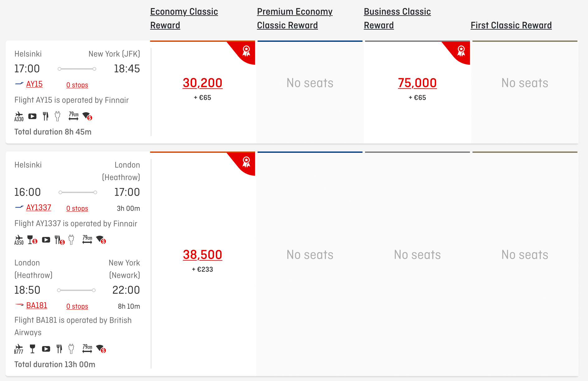Show stops info for flight AY1337
The height and width of the screenshot is (381, 588).
[77, 209]
